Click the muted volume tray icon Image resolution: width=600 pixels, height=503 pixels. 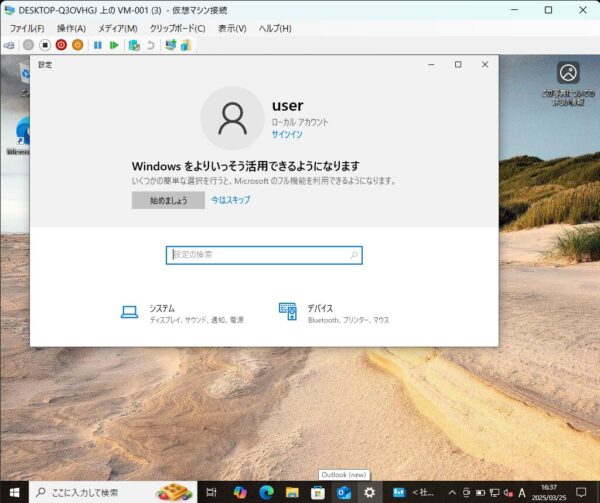508,493
